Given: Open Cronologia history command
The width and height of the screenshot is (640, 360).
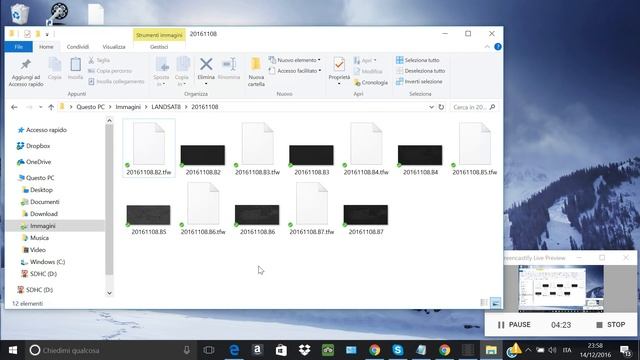Looking at the screenshot, I should pos(371,82).
